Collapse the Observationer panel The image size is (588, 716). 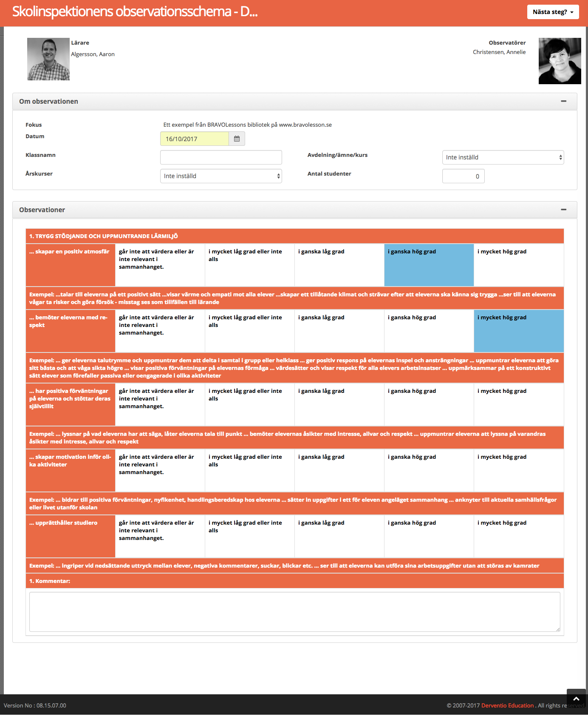[563, 210]
